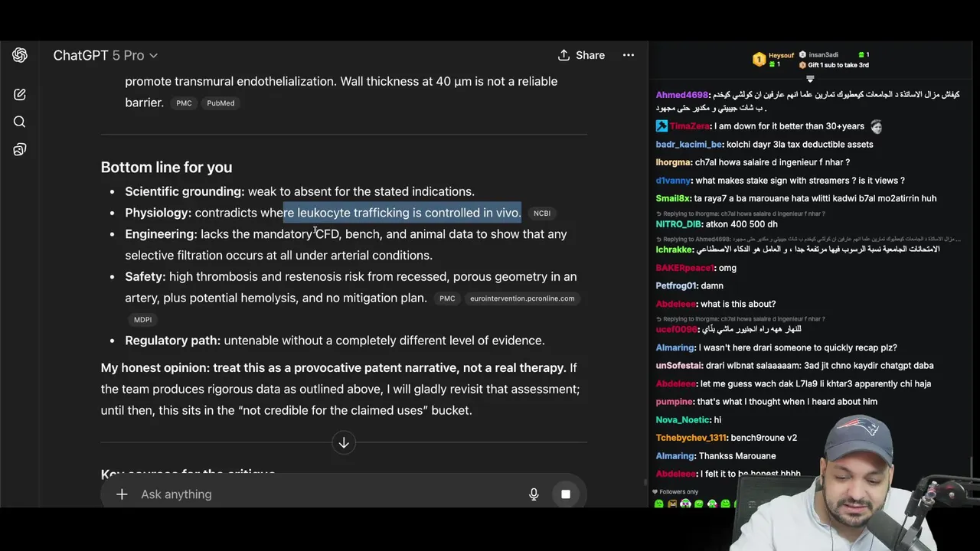Screen dimensions: 980x551
Task: Click the 'My honest opinion' paragraph
Action: (340, 389)
